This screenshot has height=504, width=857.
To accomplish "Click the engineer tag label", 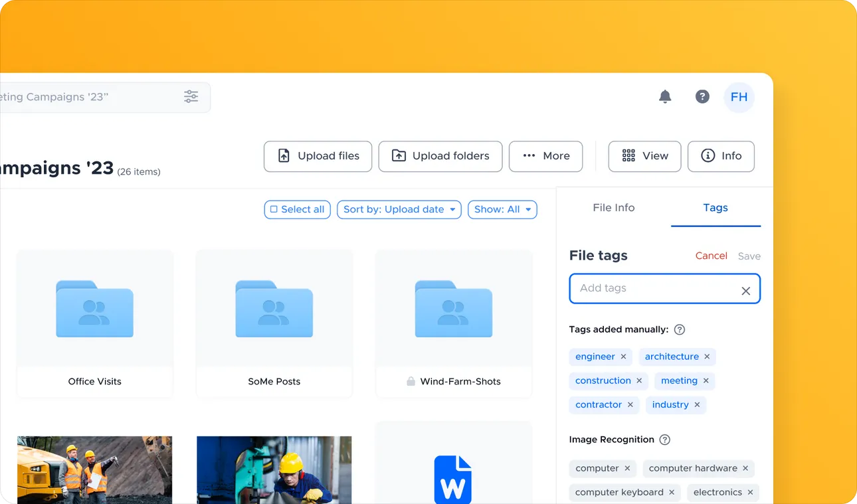I will [595, 357].
